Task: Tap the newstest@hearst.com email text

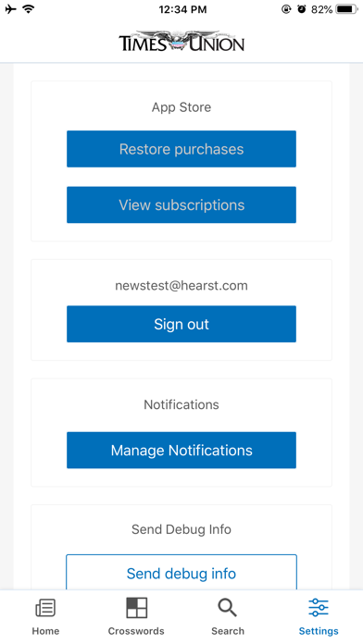Action: tap(181, 285)
